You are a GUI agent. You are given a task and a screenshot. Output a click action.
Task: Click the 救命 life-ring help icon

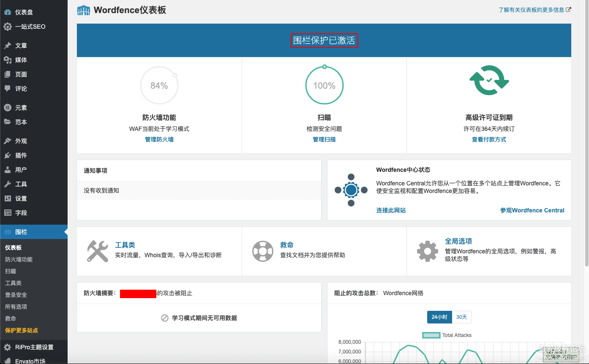(x=263, y=251)
